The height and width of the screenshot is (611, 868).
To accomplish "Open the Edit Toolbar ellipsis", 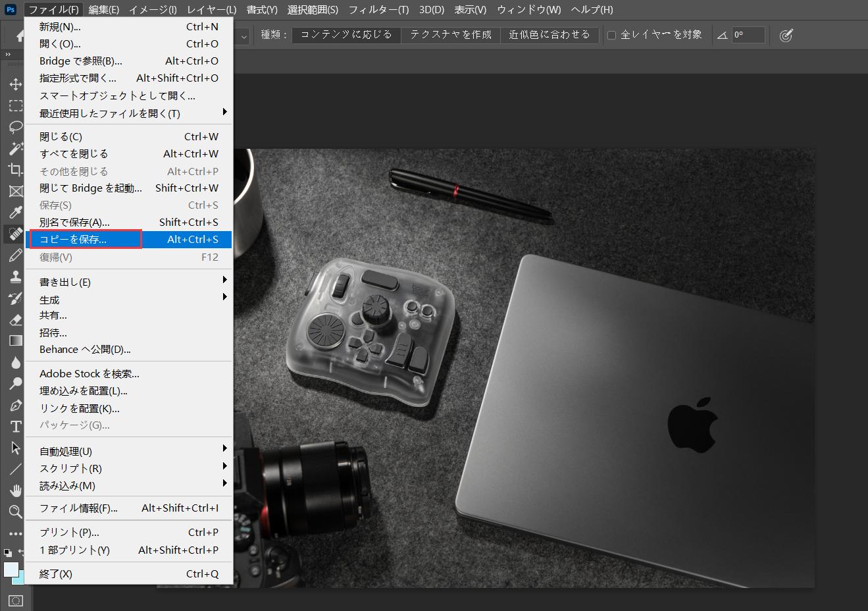I will click(15, 533).
